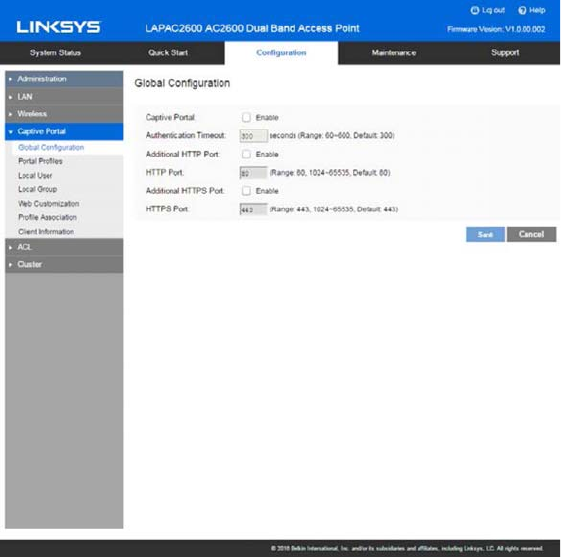Enable the Captive Portal checkbox

pyautogui.click(x=246, y=117)
